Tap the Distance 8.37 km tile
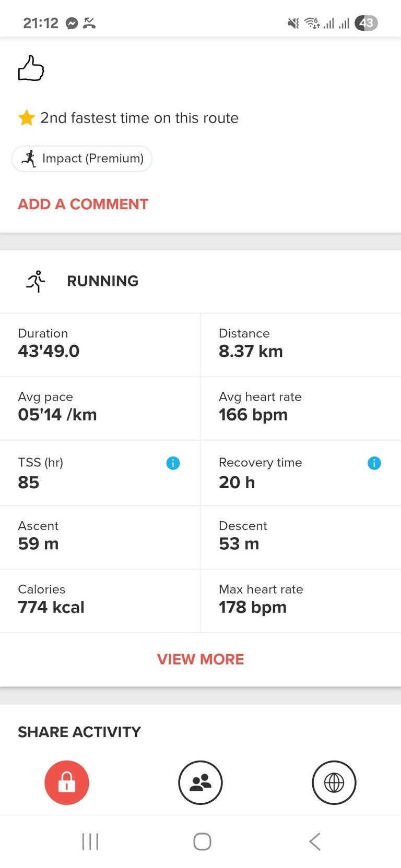 click(301, 345)
